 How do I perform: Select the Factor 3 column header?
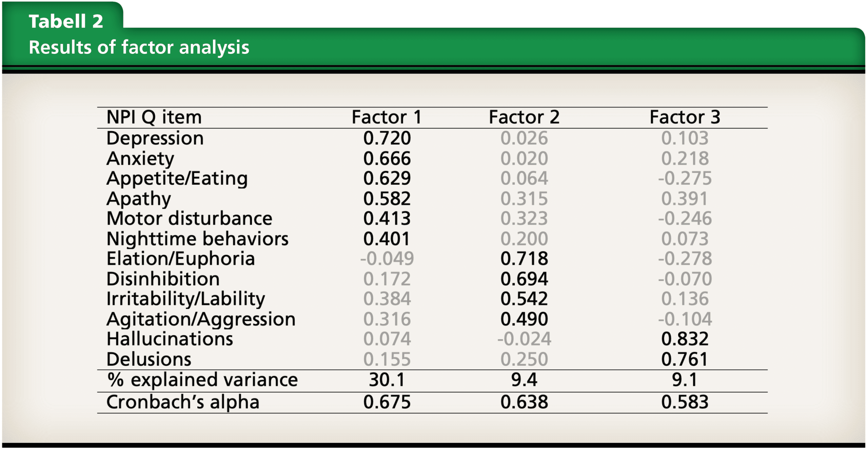point(685,117)
